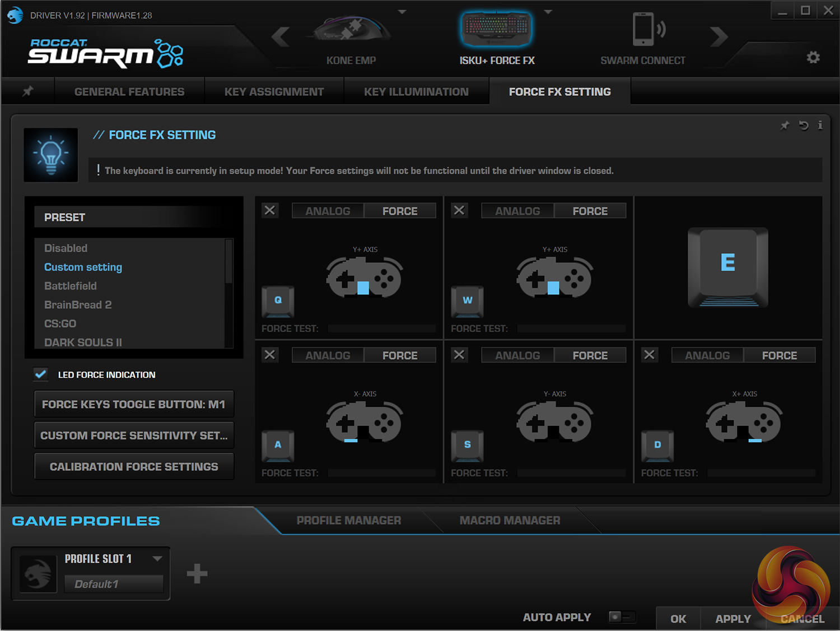The image size is (840, 631).
Task: Remove the Q key force assignment
Action: point(270,210)
